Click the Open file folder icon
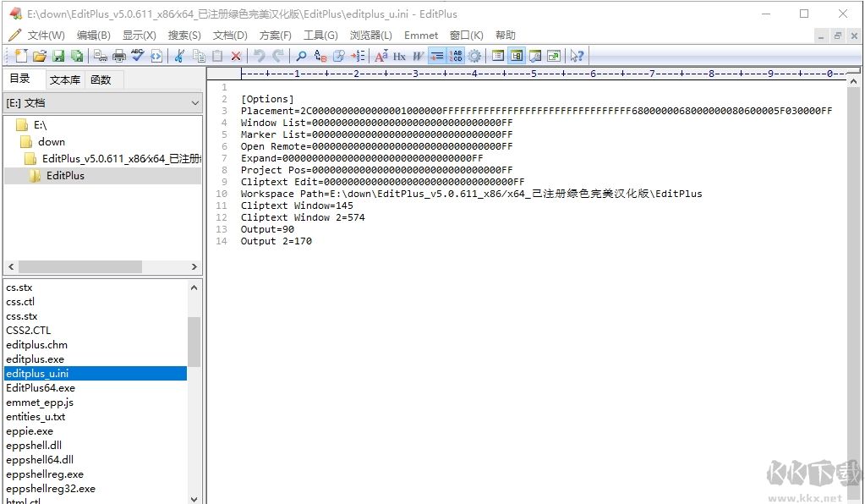 tap(39, 56)
